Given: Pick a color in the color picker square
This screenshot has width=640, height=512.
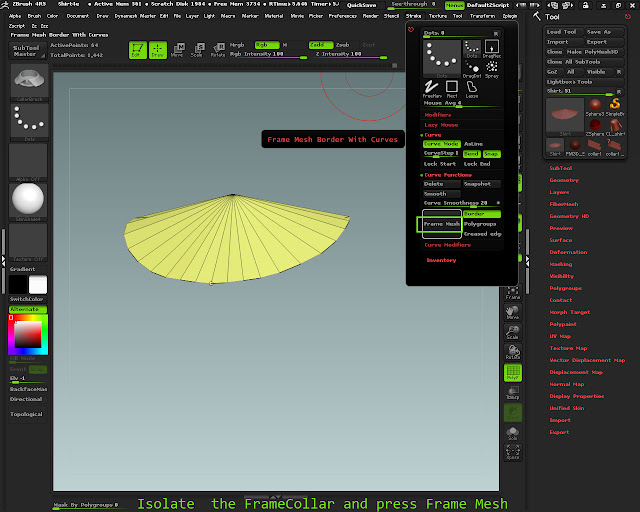Looking at the screenshot, I should point(28,334).
